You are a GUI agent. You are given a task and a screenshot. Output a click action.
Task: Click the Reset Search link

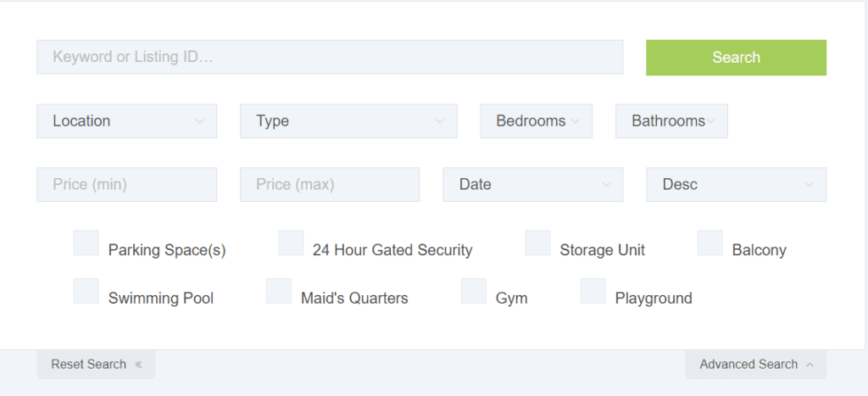pyautogui.click(x=96, y=365)
